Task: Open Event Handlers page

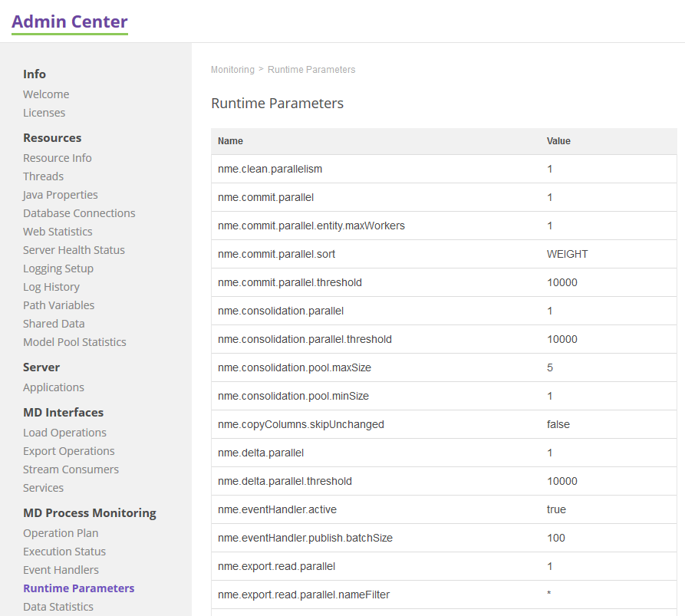Action: pyautogui.click(x=61, y=570)
